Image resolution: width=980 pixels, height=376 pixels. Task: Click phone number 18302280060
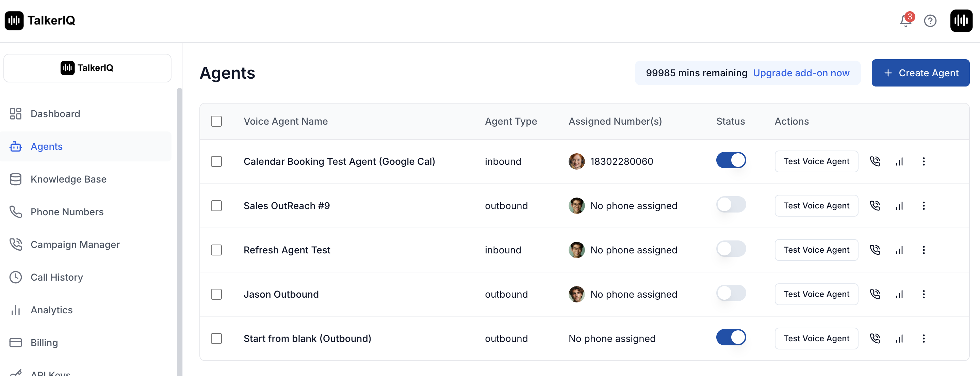621,161
